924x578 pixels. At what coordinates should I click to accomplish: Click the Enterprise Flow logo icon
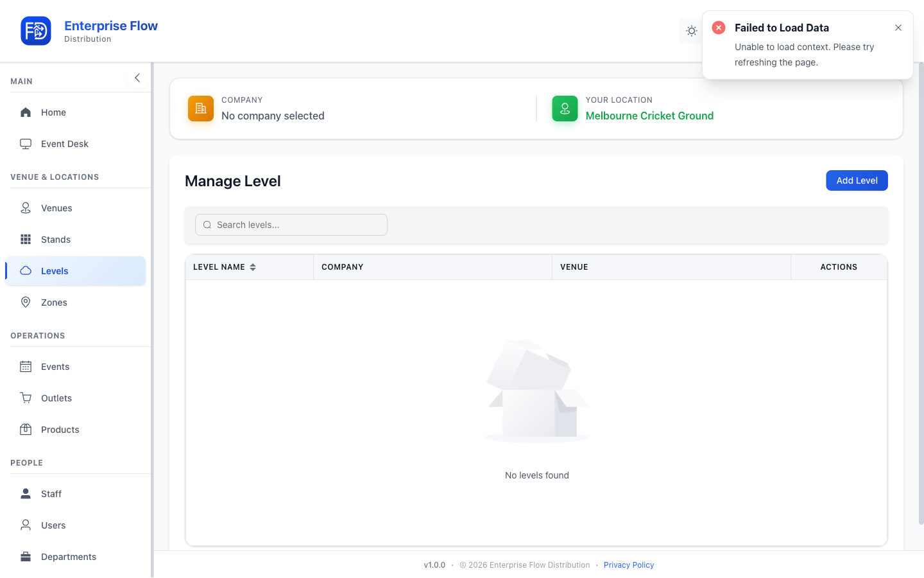36,31
